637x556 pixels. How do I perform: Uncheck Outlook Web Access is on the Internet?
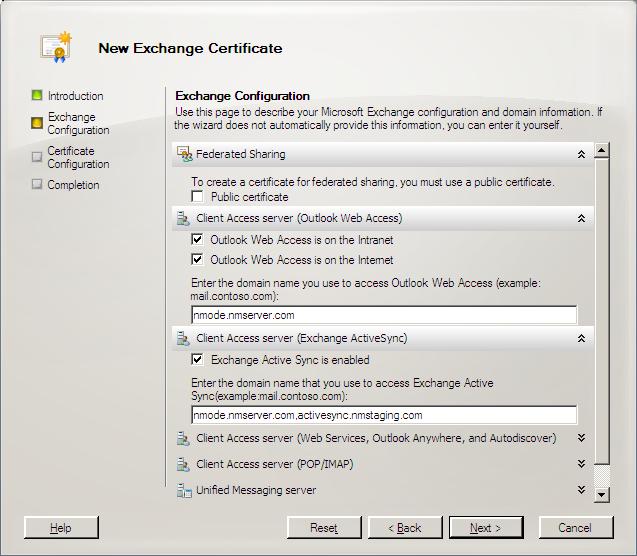pyautogui.click(x=197, y=259)
